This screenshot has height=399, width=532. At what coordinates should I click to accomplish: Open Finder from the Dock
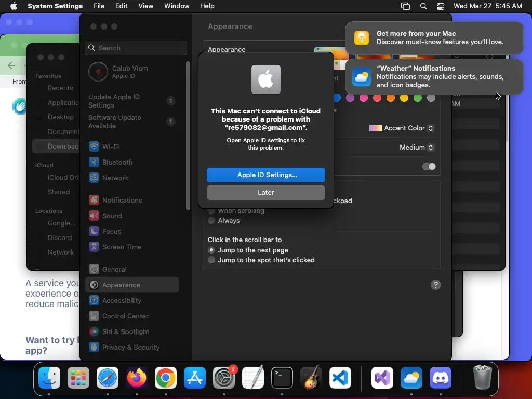coord(49,378)
